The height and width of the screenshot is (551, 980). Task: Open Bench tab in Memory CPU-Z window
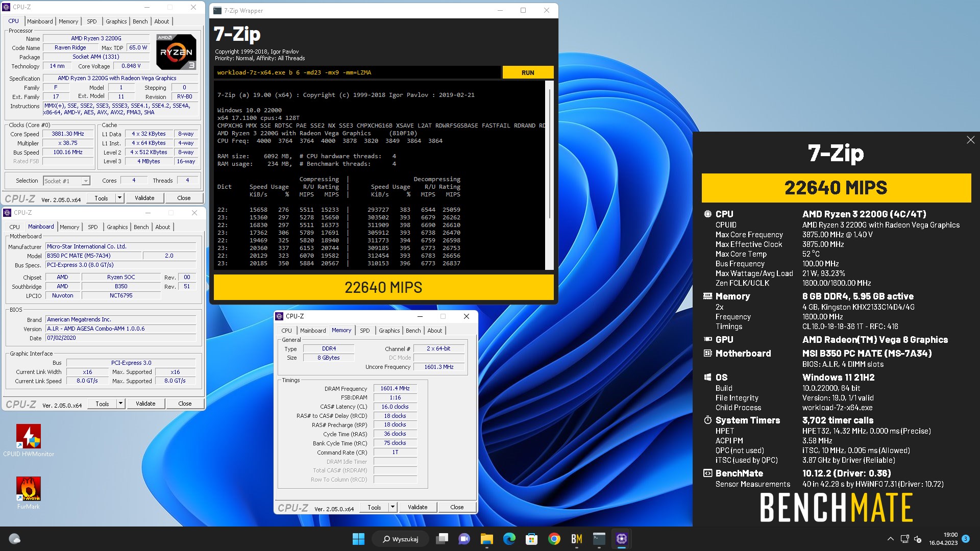tap(413, 331)
